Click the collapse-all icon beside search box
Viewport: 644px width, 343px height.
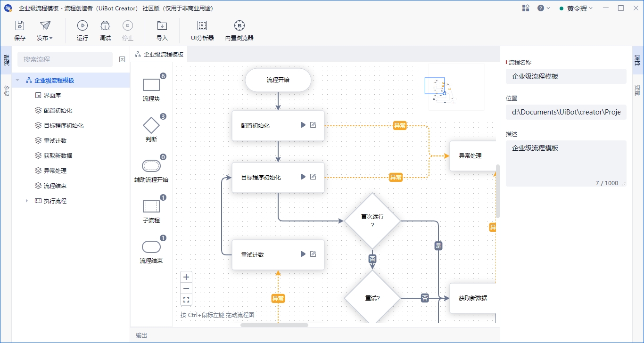(x=122, y=59)
